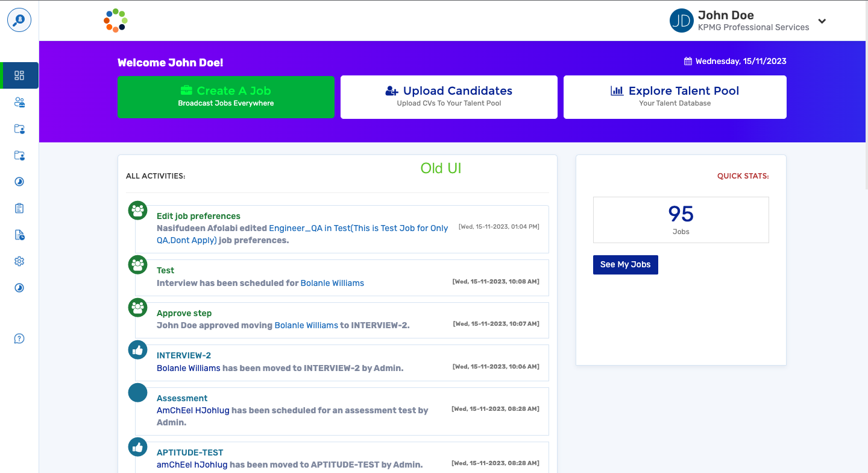Expand the John Doe profile dropdown chevron
Viewport: 868px width, 473px height.
(822, 21)
